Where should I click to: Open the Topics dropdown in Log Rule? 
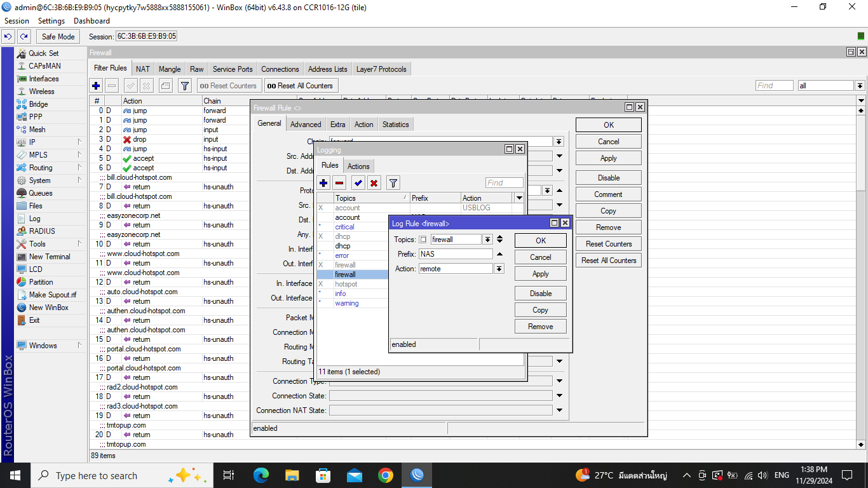coord(487,240)
